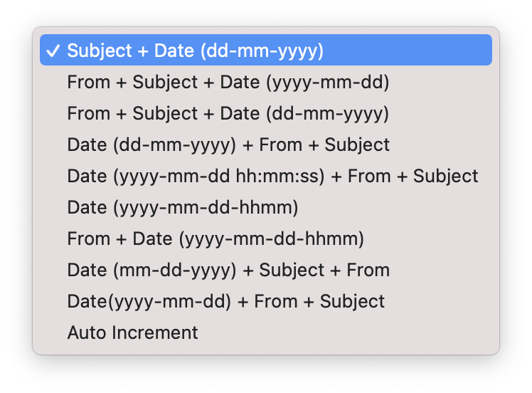
Task: Select format beginning with Date(yyyy-mm-dd) without space
Action: [x=225, y=301]
